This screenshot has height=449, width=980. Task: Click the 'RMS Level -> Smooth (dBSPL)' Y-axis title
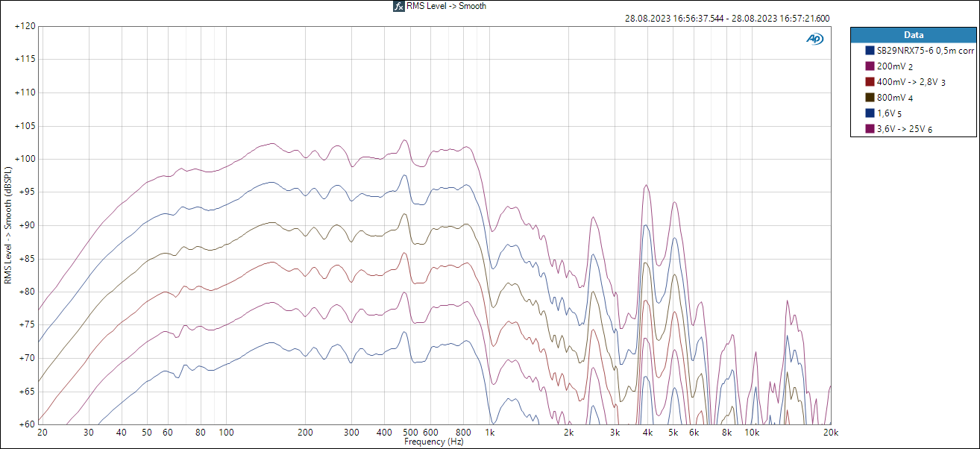[x=7, y=225]
